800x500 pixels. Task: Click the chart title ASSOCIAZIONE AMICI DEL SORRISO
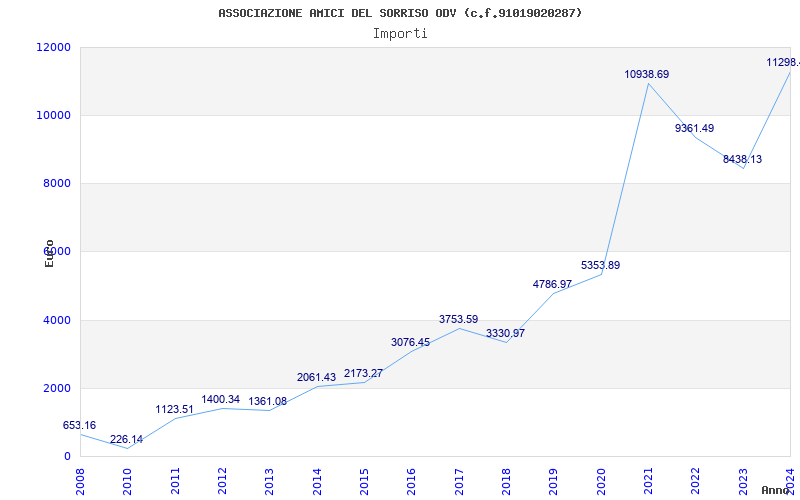(400, 13)
